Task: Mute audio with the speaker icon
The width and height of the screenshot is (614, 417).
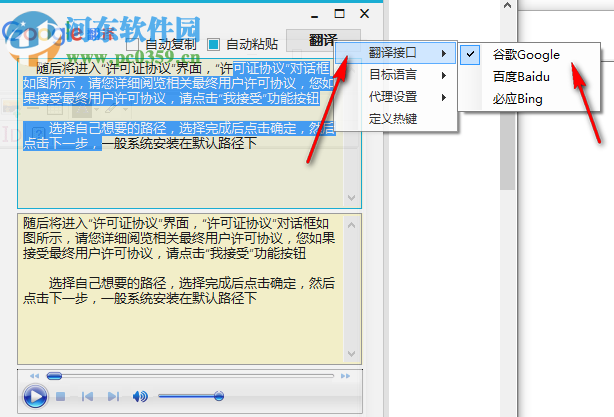Action: point(140,397)
